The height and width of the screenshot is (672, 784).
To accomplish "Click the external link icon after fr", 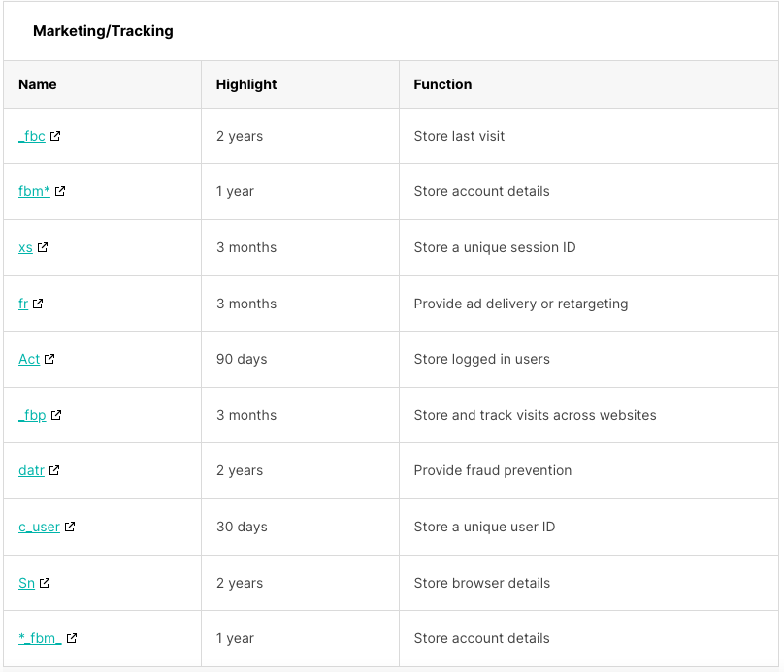I will click(x=38, y=304).
